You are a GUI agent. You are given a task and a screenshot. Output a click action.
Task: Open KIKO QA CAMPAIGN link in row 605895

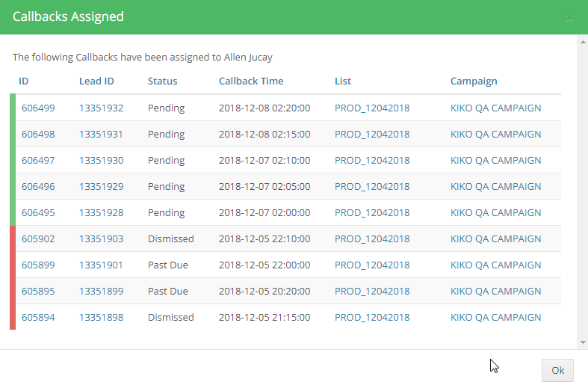coord(496,292)
